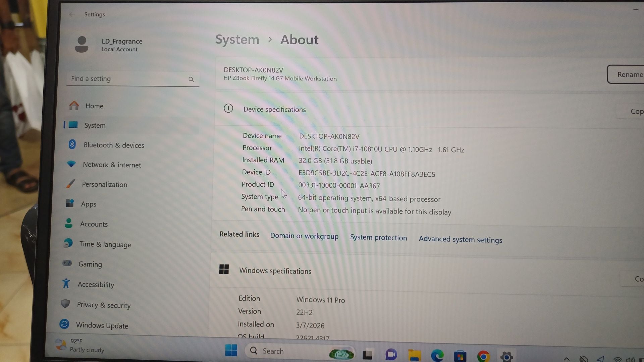Click the Settings gear on taskbar
The width and height of the screenshot is (644, 362).
coord(506,357)
